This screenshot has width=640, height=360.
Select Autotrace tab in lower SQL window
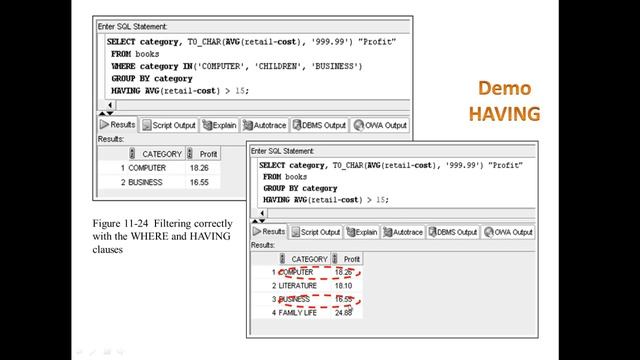pos(403,232)
